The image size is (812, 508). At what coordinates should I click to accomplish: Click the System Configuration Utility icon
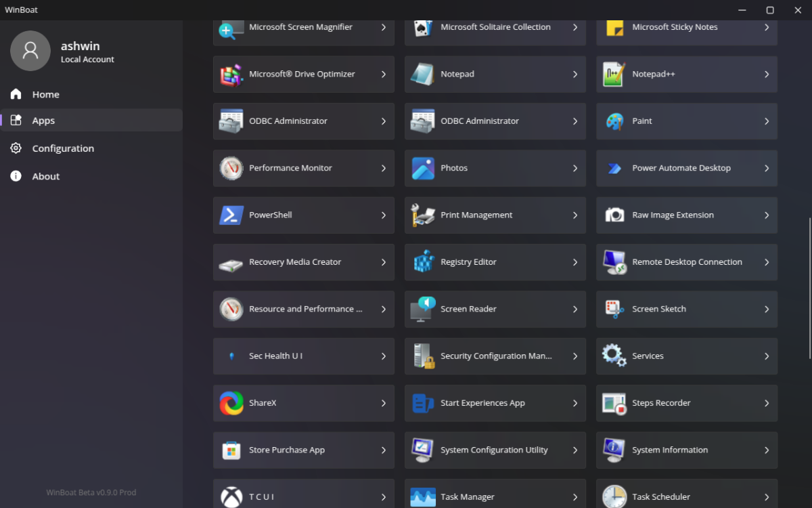[x=423, y=450]
